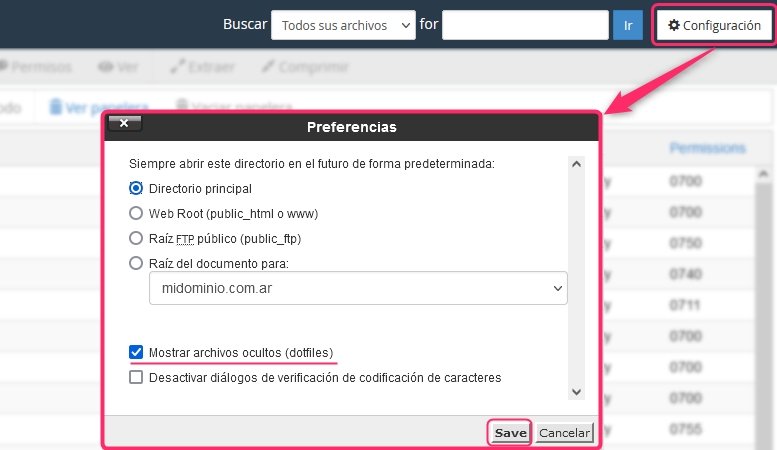Click Save in Preferencias dialog
Viewport: 777px width, 450px height.
click(x=510, y=433)
